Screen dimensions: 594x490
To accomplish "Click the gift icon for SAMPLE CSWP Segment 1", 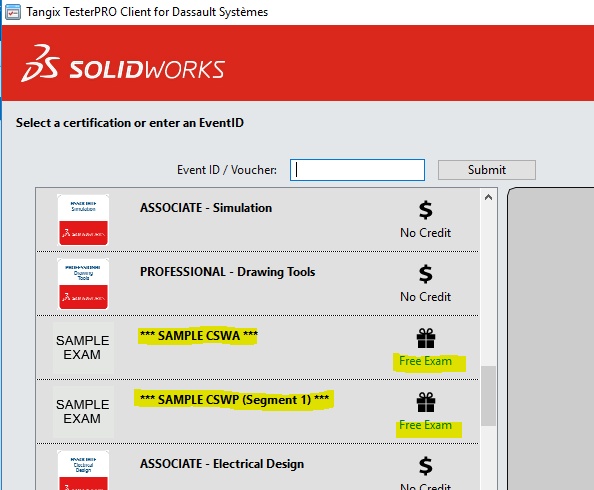I will [x=426, y=402].
